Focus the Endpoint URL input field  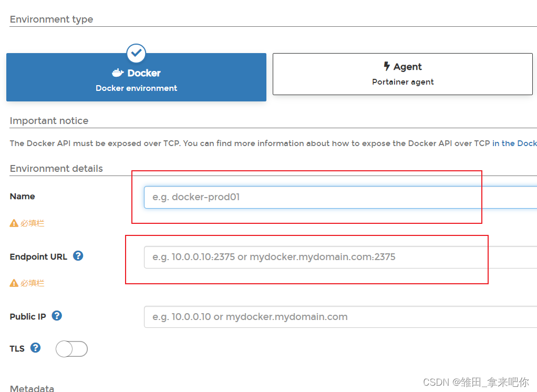click(340, 257)
